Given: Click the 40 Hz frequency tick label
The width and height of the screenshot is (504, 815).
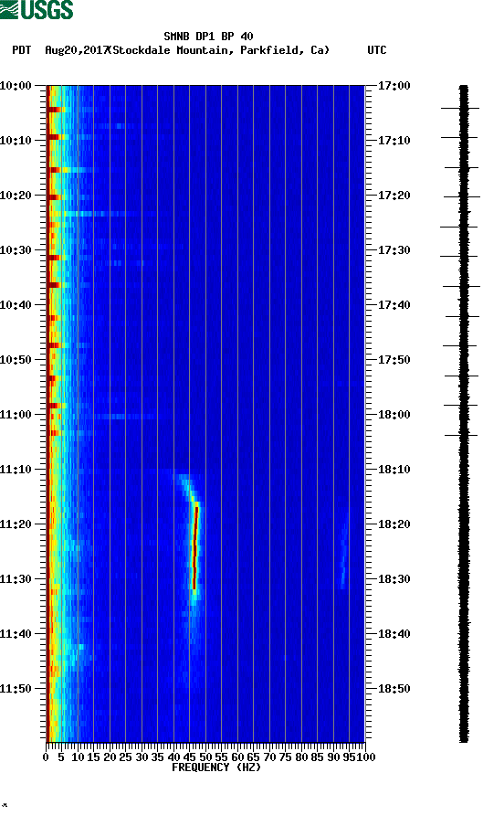Looking at the screenshot, I should tap(173, 757).
